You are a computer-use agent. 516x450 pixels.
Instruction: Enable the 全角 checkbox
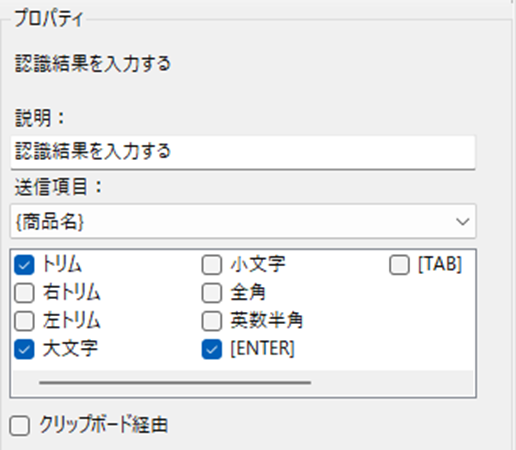tap(212, 293)
